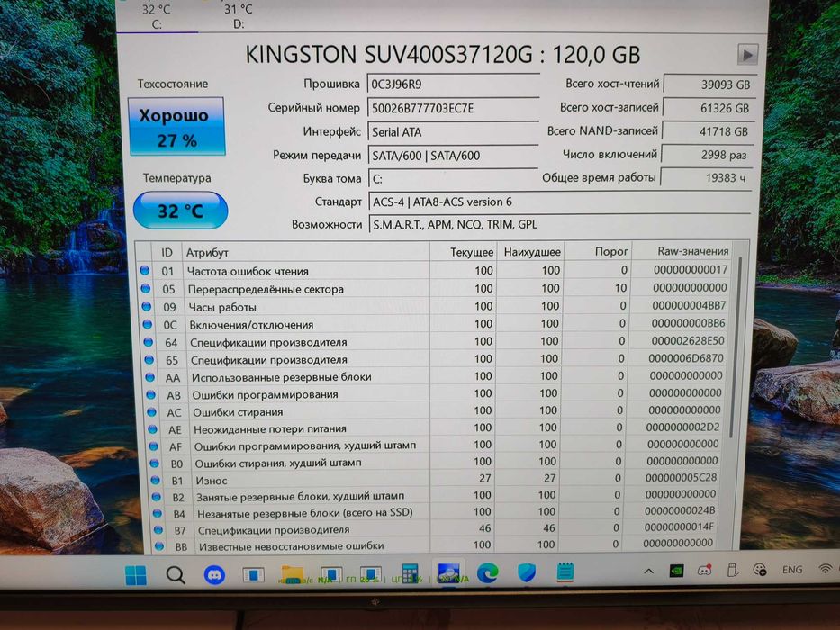The width and height of the screenshot is (840, 630).
Task: Click the 'ID' column header
Action: pyautogui.click(x=167, y=252)
